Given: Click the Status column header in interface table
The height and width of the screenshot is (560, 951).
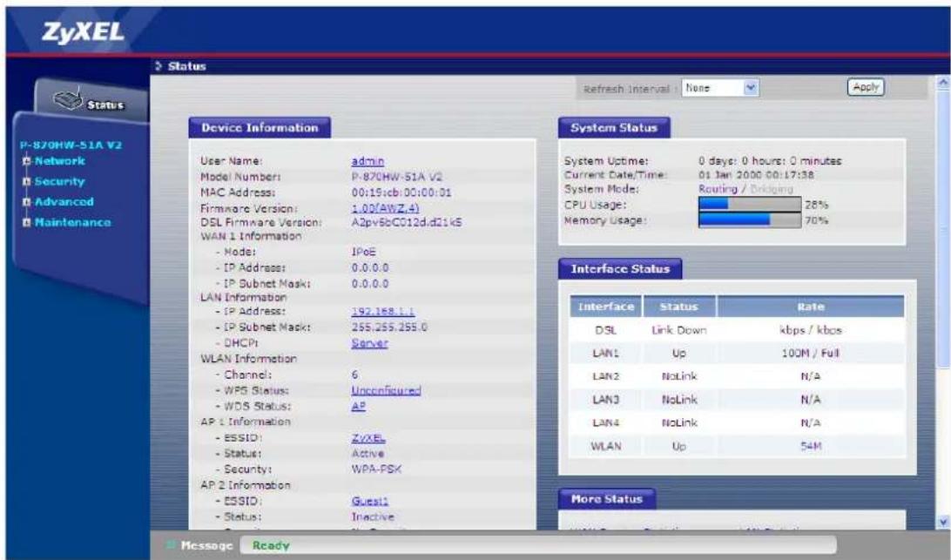Looking at the screenshot, I should click(x=679, y=307).
